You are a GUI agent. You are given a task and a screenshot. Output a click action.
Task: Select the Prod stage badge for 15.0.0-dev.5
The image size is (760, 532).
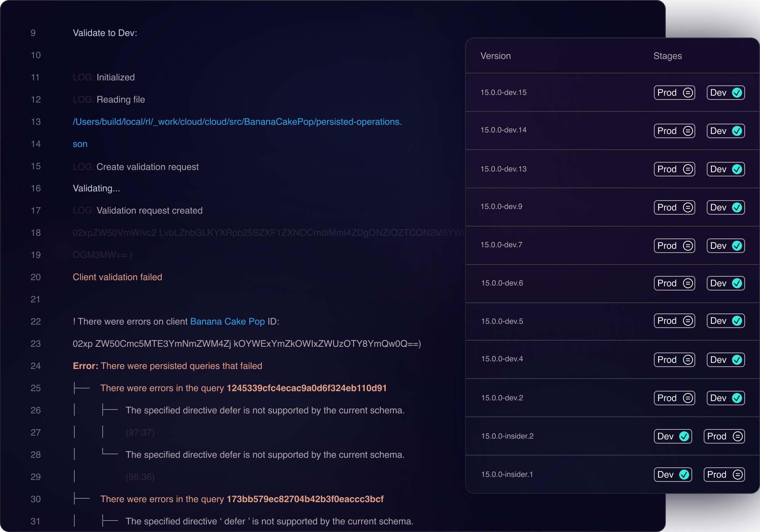tap(674, 321)
